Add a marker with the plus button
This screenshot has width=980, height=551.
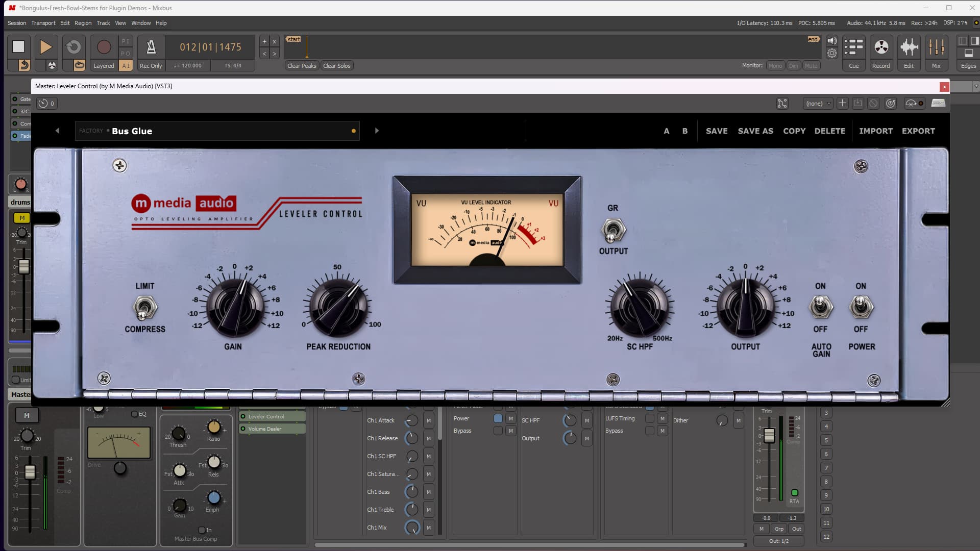point(264,42)
